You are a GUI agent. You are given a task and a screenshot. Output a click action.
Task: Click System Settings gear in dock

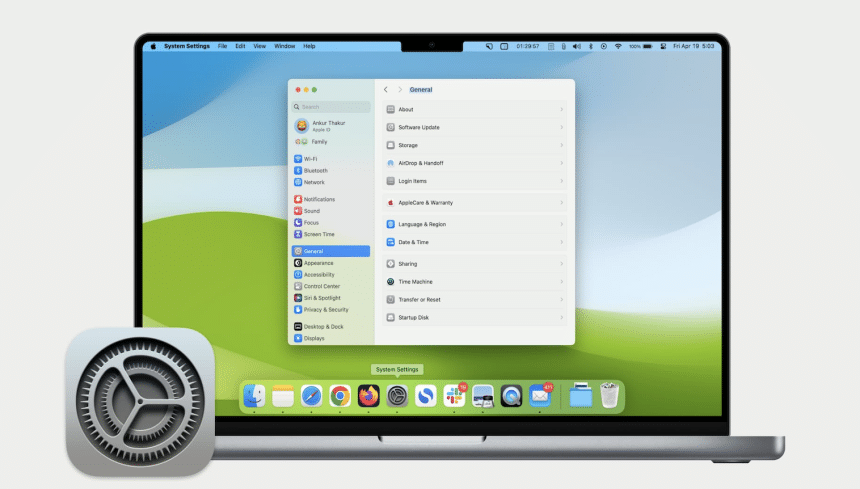point(397,396)
